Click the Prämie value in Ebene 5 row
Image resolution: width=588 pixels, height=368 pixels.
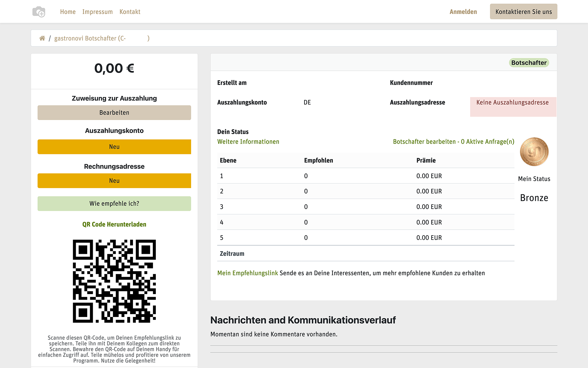429,238
